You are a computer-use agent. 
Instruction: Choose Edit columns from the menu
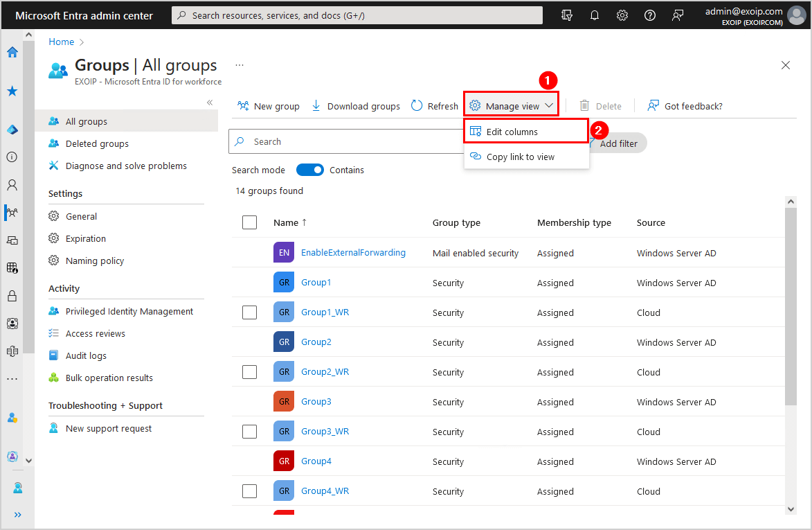(x=512, y=132)
